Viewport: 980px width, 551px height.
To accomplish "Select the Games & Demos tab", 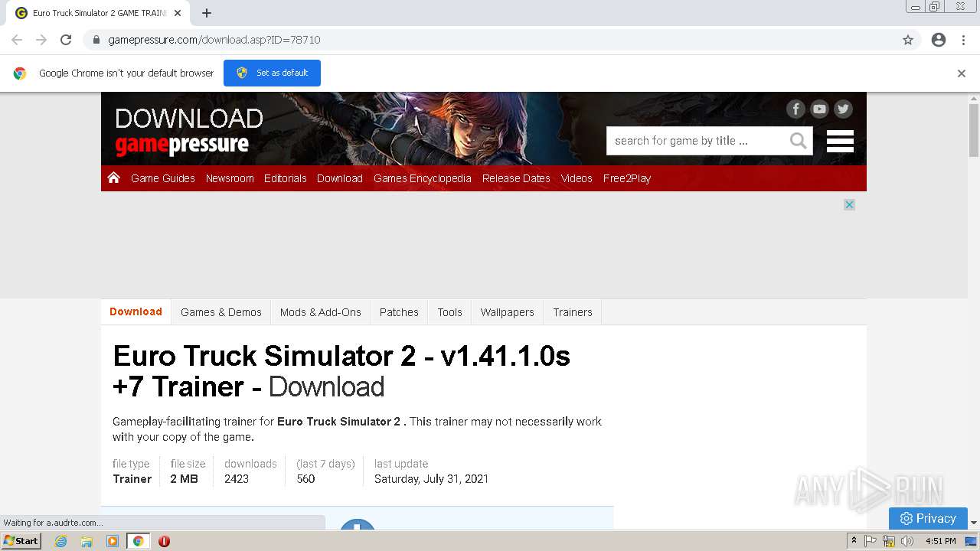I will click(221, 312).
